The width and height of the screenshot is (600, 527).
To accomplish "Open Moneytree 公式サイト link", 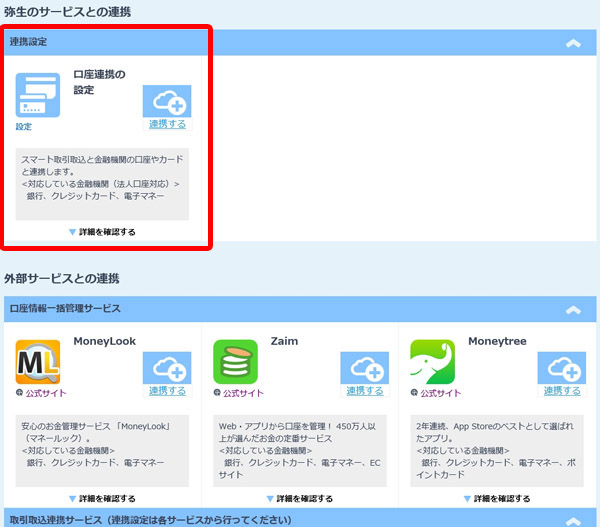I will (x=441, y=393).
